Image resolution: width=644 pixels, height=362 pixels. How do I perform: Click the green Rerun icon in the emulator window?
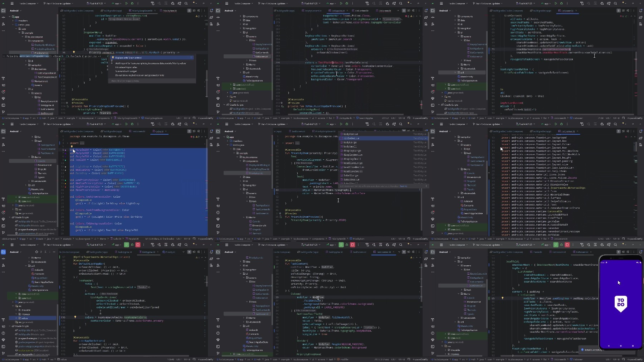[x=556, y=245]
